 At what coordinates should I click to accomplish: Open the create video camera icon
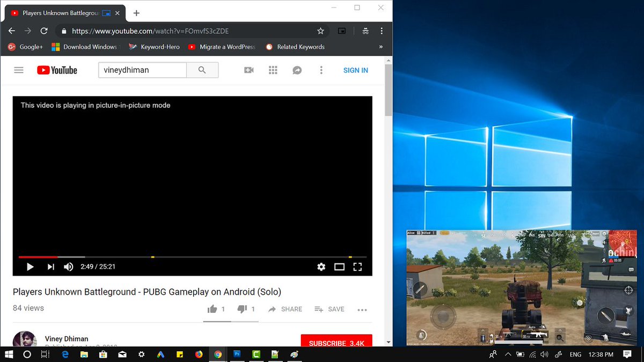click(x=248, y=70)
